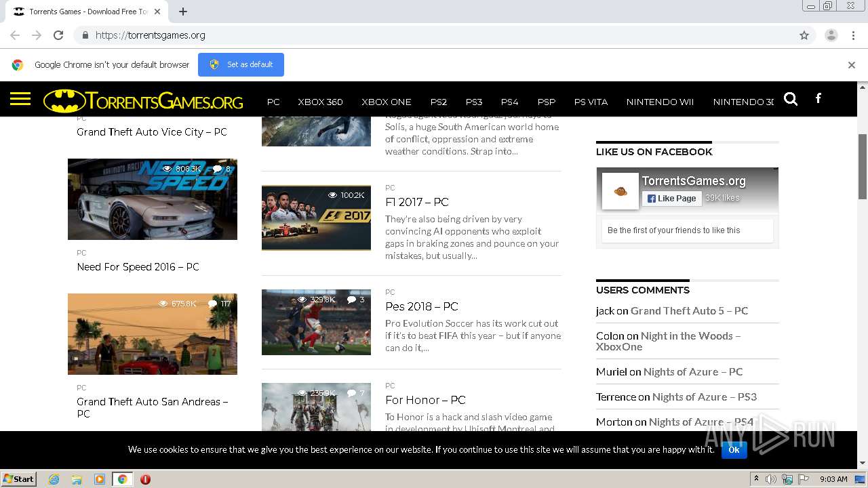Open the Need For Speed 2016 – PC link
Screen dimensions: 868x488
(138, 266)
